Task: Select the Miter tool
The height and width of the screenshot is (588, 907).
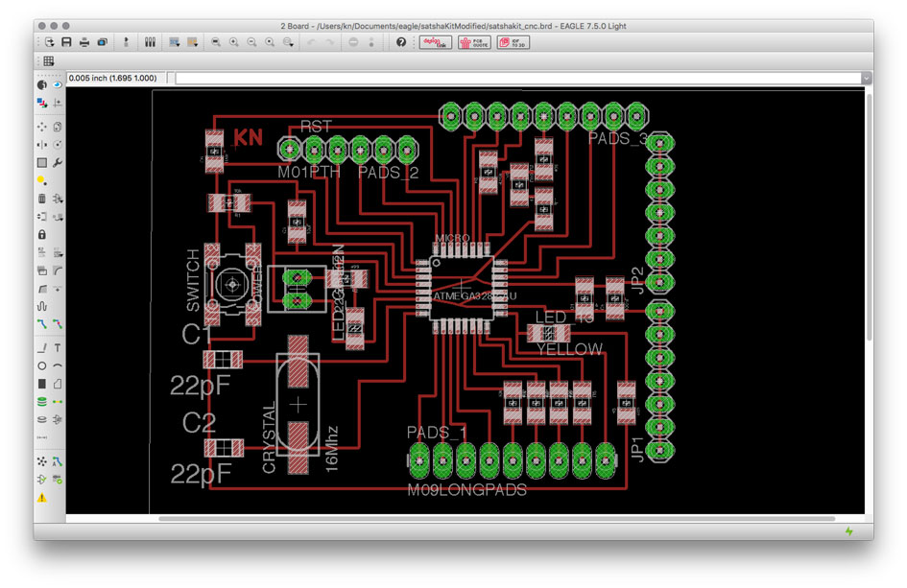Action: [58, 270]
